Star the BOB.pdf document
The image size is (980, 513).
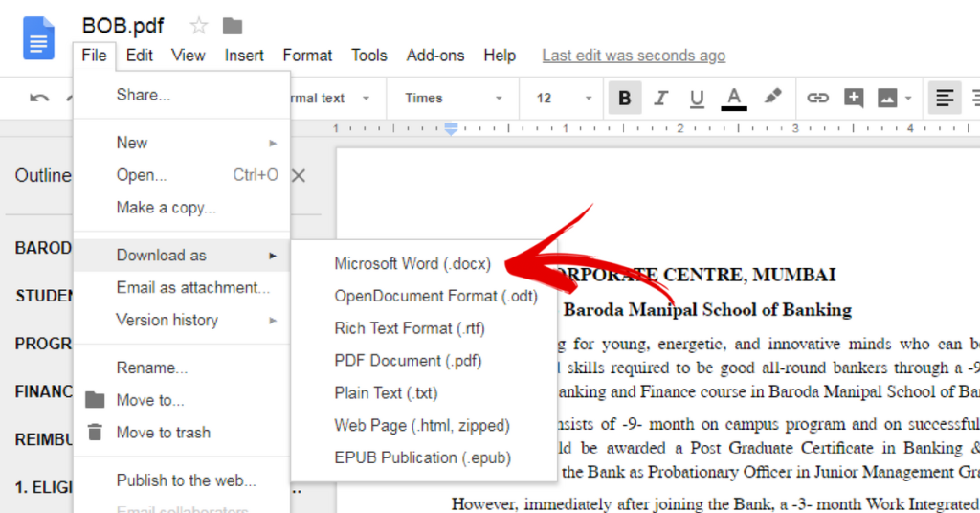pyautogui.click(x=199, y=26)
